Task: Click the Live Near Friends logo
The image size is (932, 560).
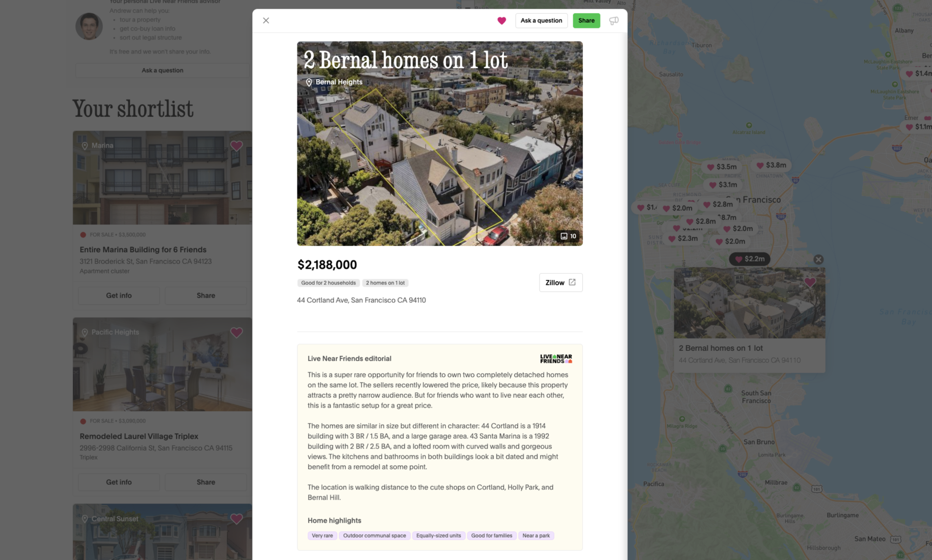Action: point(556,358)
